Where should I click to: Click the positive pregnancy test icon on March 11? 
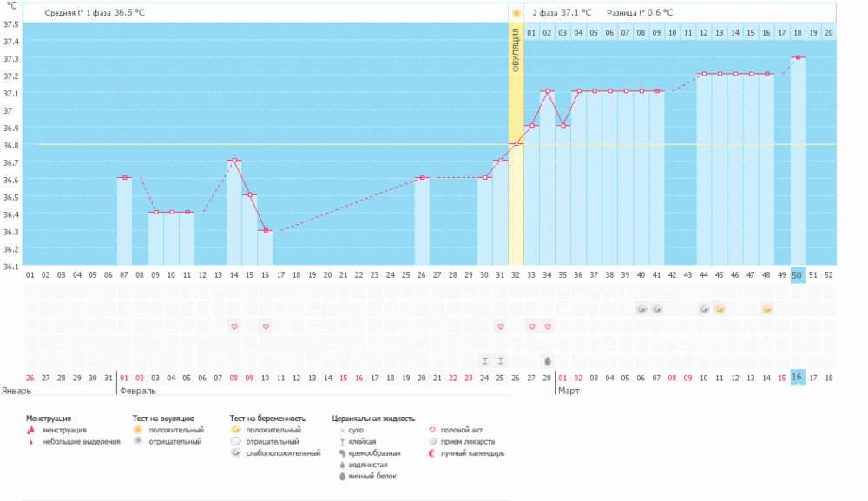point(720,309)
